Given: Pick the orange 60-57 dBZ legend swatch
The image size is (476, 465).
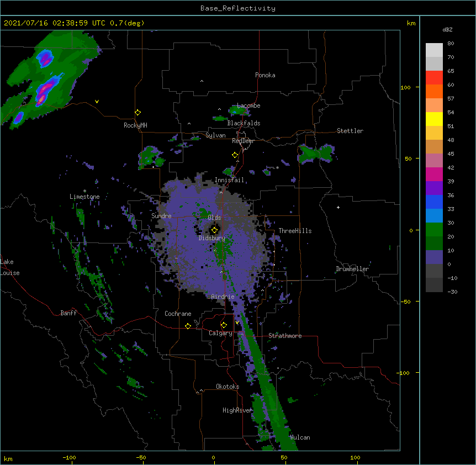Looking at the screenshot, I should 434,91.
